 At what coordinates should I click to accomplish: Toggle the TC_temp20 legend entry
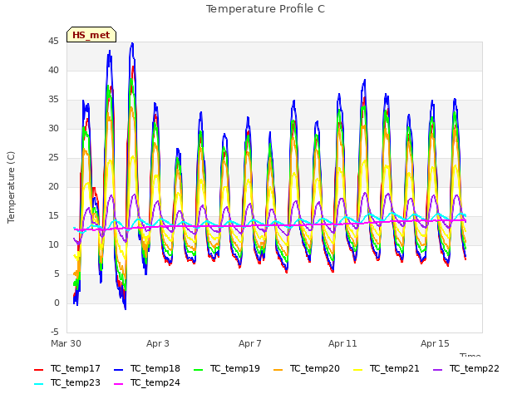(307, 369)
